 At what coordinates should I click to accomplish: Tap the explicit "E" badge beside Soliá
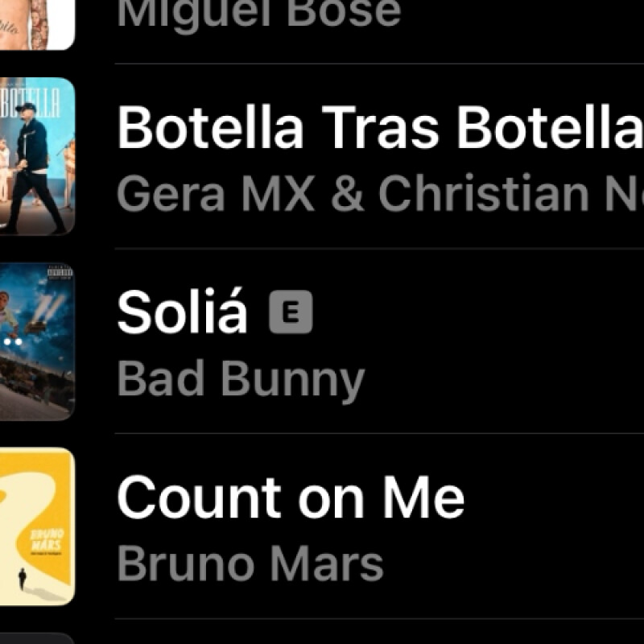(x=291, y=312)
